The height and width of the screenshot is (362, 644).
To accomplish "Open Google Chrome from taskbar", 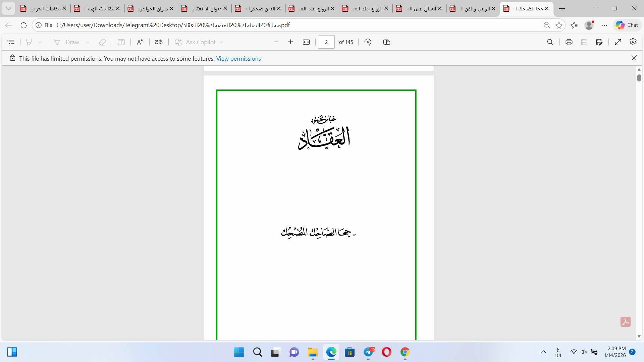I will [x=405, y=352].
